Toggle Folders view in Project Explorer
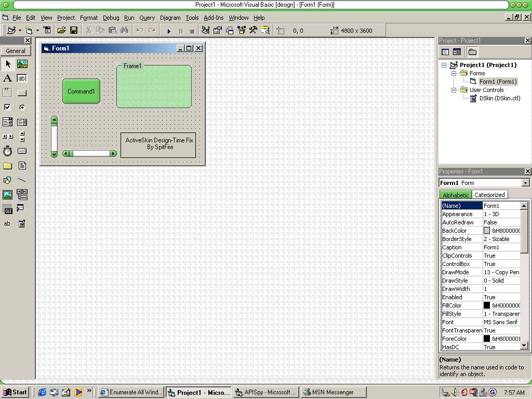 tap(472, 52)
